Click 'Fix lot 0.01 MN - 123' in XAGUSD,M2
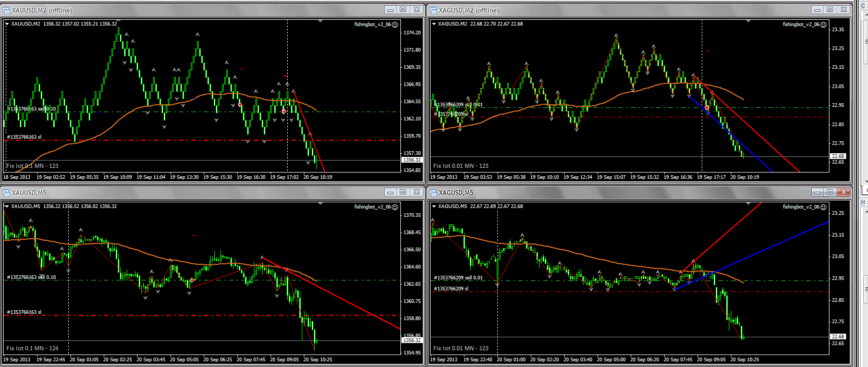Image resolution: width=868 pixels, height=367 pixels. tap(461, 166)
